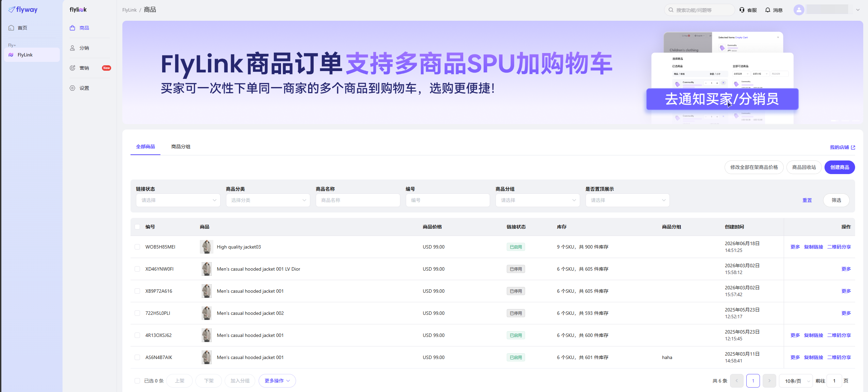Viewport: 868px width, 392px height.
Task: Check the row XD46YNW0FI checkbox
Action: pyautogui.click(x=137, y=269)
